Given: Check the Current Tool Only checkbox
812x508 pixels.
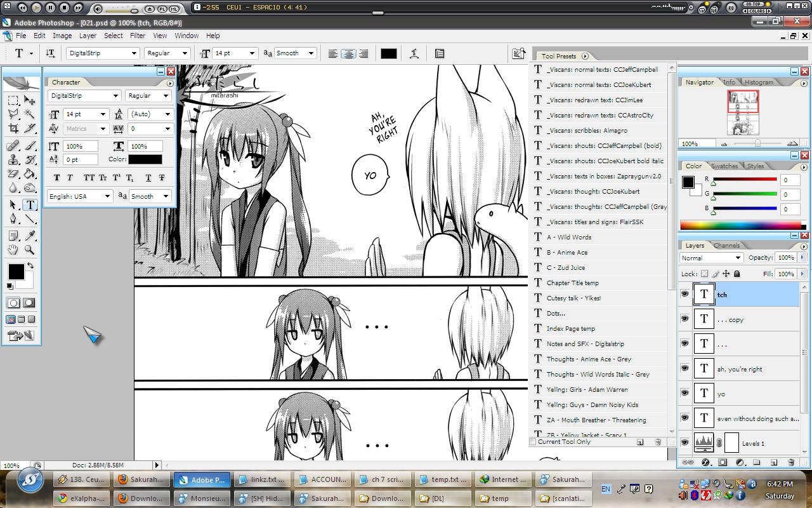Looking at the screenshot, I should pos(533,441).
